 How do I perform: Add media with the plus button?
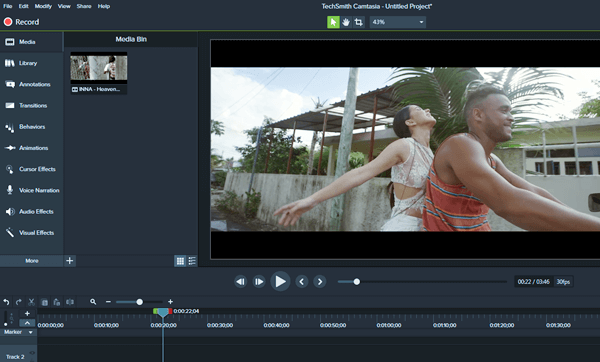coord(70,261)
